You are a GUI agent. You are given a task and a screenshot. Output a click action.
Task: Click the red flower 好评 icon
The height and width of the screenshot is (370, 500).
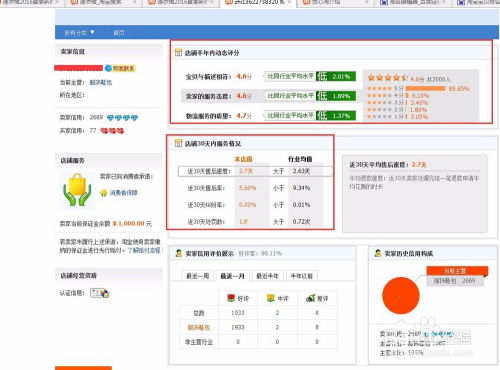[231, 298]
